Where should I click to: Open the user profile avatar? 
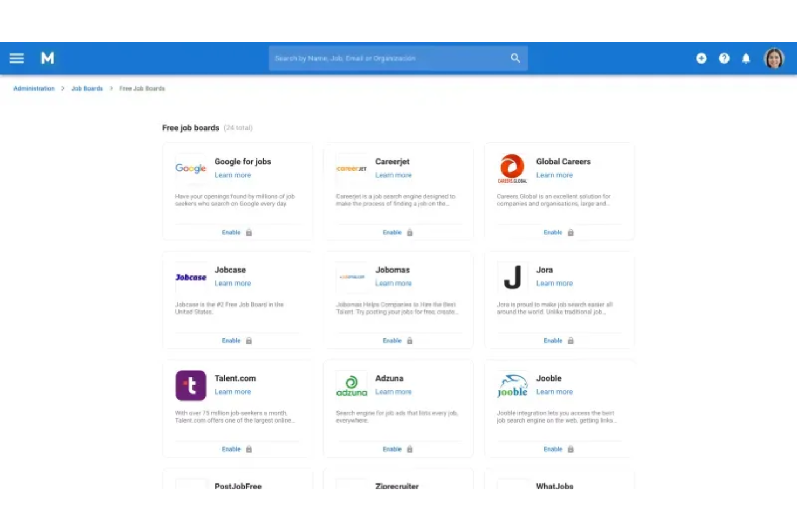point(774,58)
